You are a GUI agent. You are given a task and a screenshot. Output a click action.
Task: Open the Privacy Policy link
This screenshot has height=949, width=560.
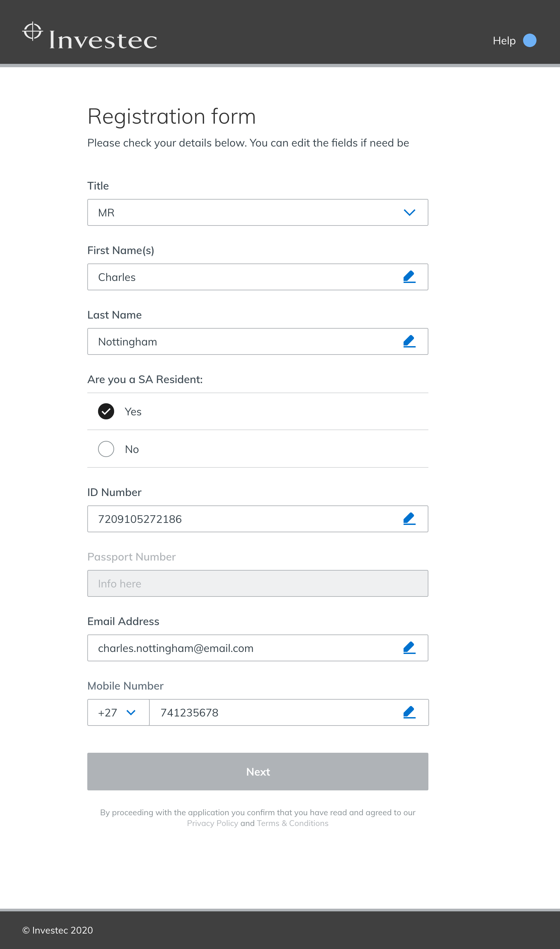pyautogui.click(x=213, y=824)
